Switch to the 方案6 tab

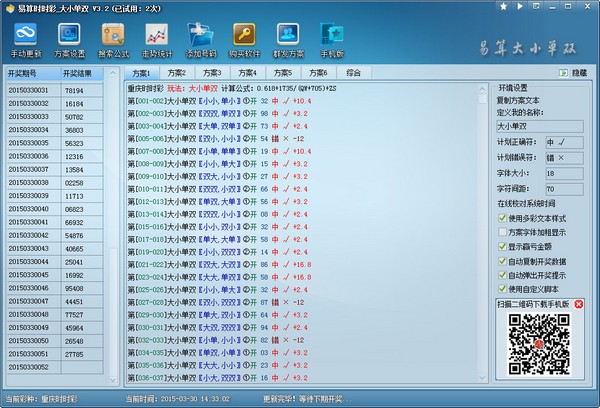[318, 73]
